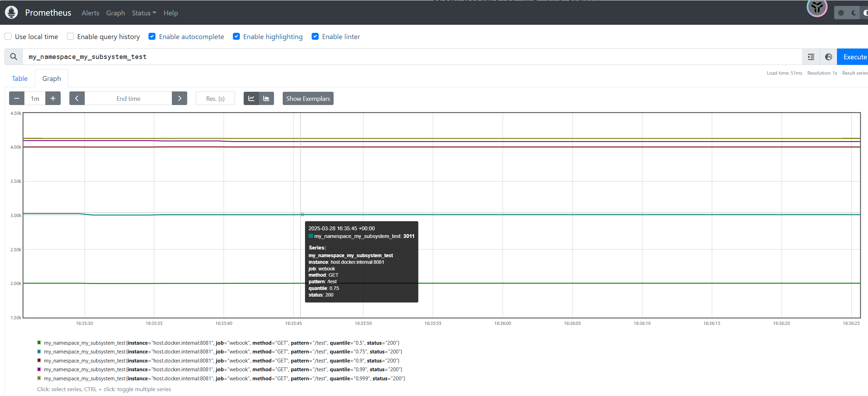Click the query search magnifier icon

click(14, 57)
